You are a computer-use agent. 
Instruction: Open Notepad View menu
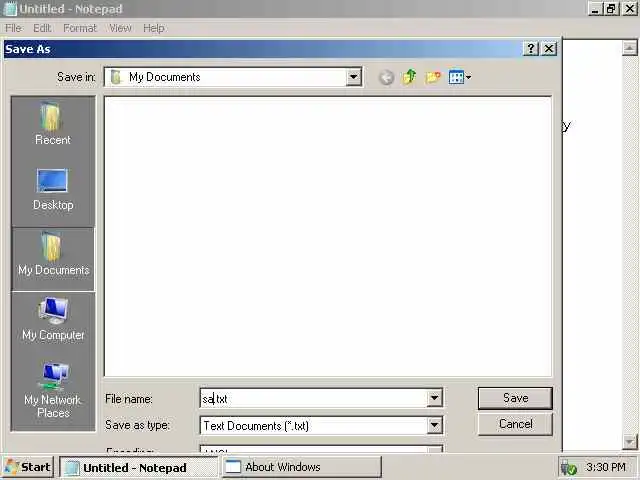coord(120,28)
